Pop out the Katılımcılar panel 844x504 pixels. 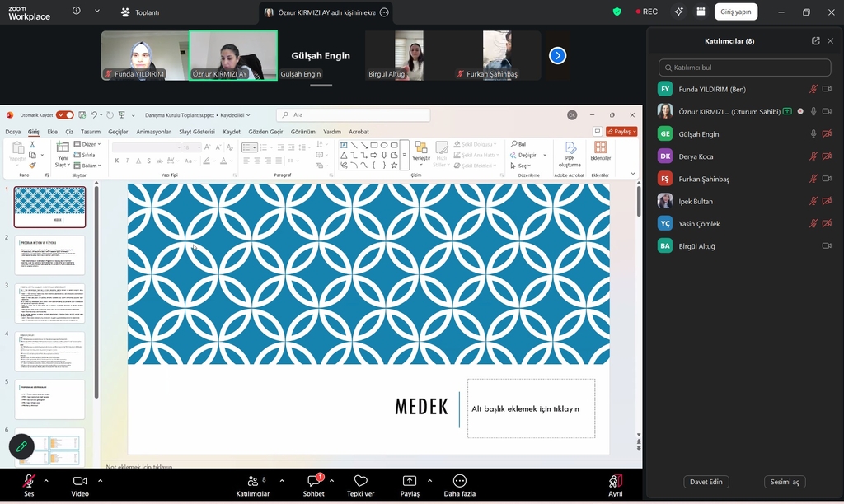coord(815,40)
